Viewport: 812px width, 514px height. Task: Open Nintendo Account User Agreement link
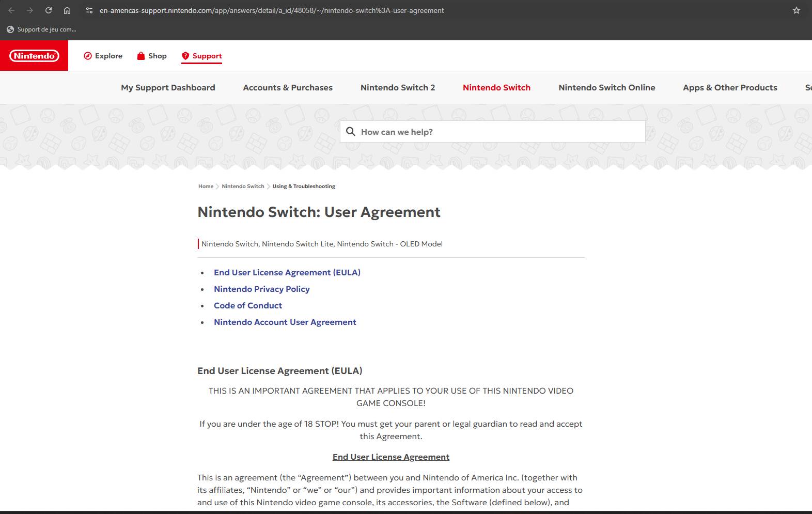(x=285, y=322)
